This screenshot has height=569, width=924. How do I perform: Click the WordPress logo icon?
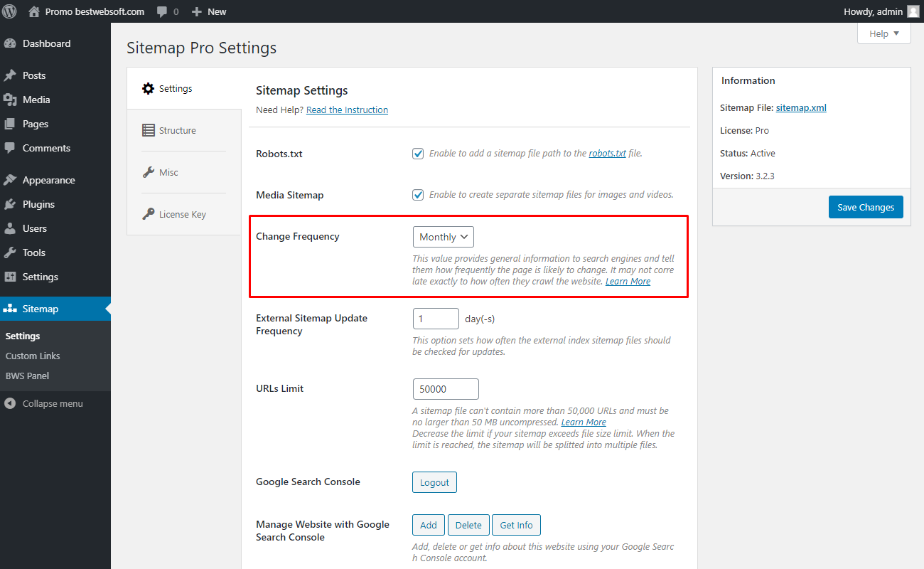[x=10, y=11]
